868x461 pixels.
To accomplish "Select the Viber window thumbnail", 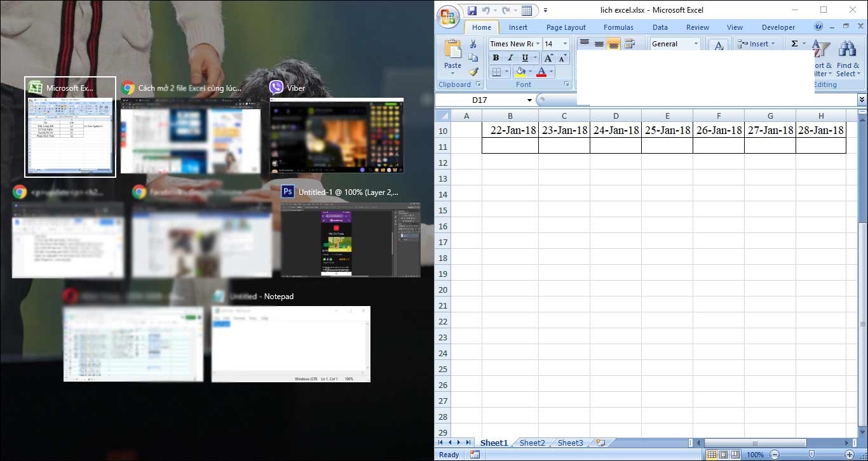I will point(336,136).
